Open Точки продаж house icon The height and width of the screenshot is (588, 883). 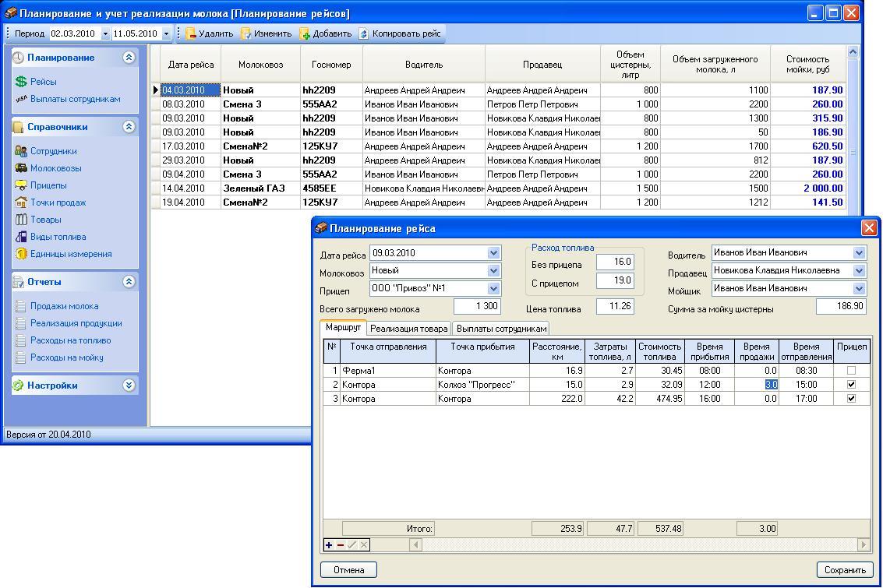click(x=21, y=202)
